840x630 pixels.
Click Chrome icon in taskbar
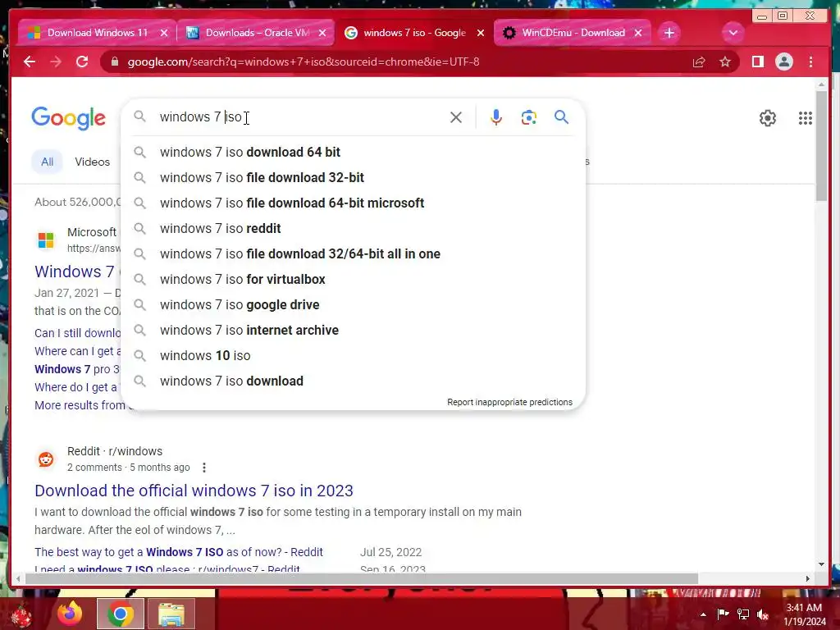pos(120,614)
